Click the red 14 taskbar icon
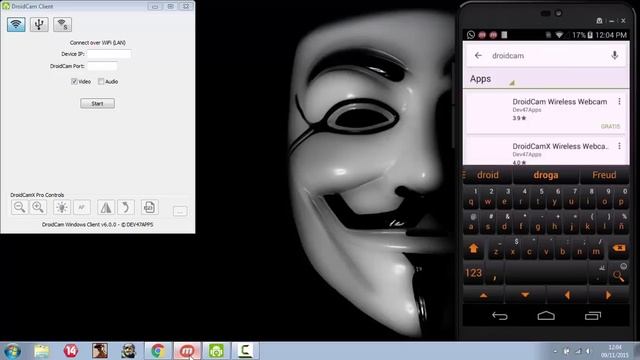The width and height of the screenshot is (640, 360). (x=71, y=351)
